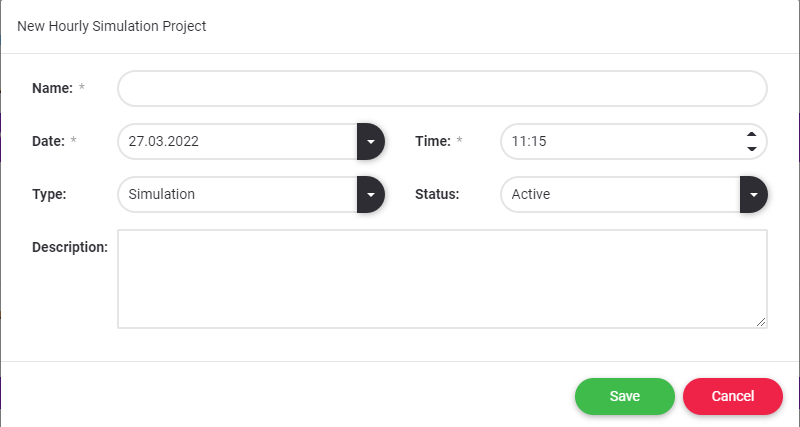Increase time with the up spinner arrow
Image resolution: width=800 pixels, height=427 pixels.
(752, 135)
